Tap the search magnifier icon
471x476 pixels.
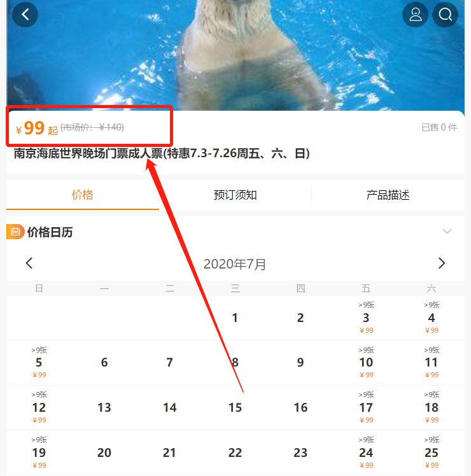(x=445, y=14)
